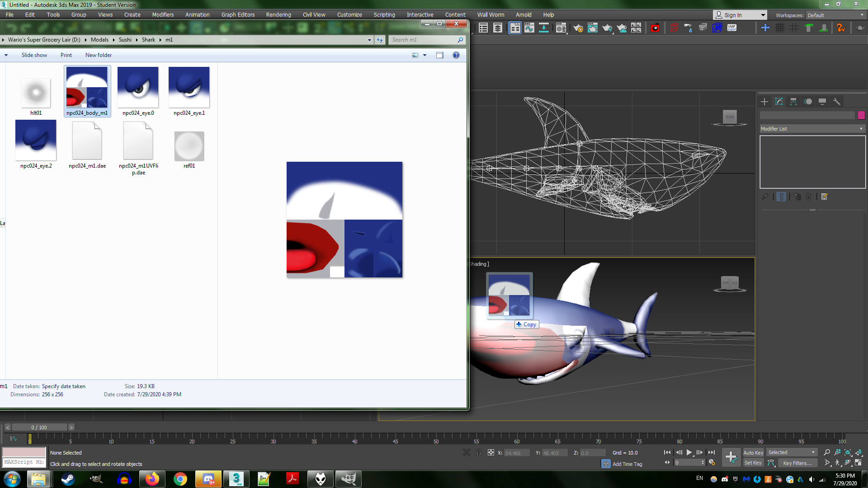The image size is (868, 488).
Task: Open the Selected key filter dropdown
Action: tap(792, 452)
